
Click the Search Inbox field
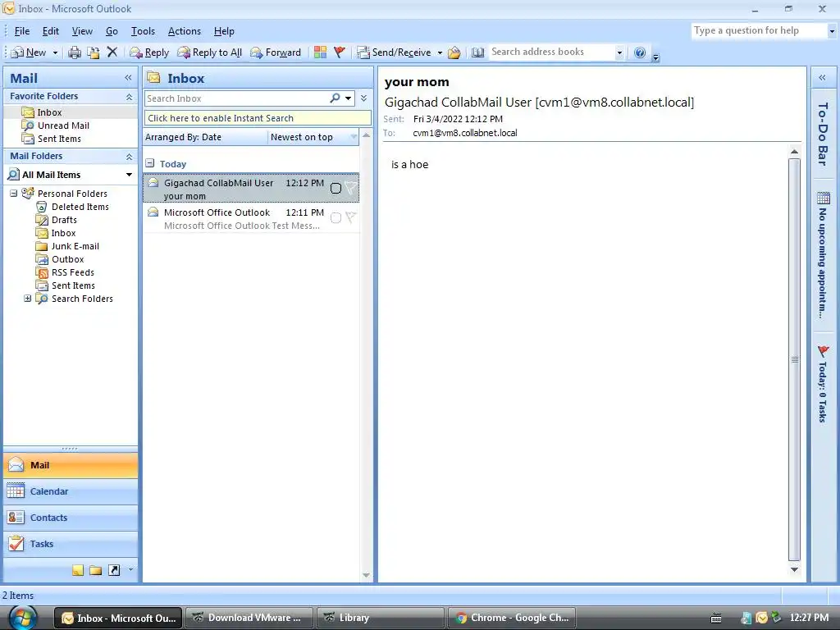(237, 98)
